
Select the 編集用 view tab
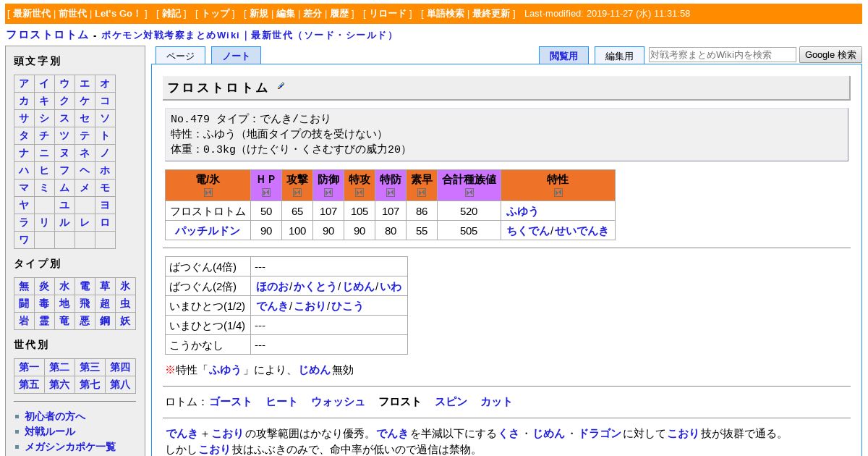[x=619, y=56]
